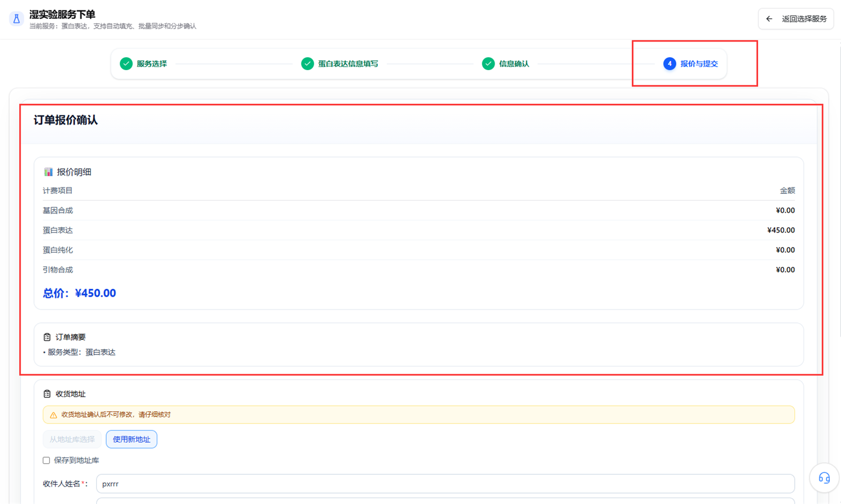Screen dimensions: 841x504
Task: Click the 订单摘要 section title
Action: pos(71,337)
